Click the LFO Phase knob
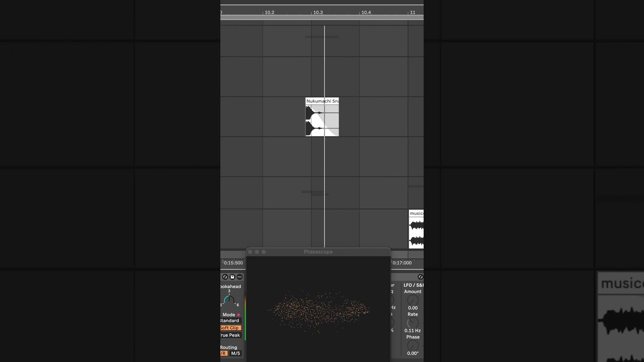 413,345
